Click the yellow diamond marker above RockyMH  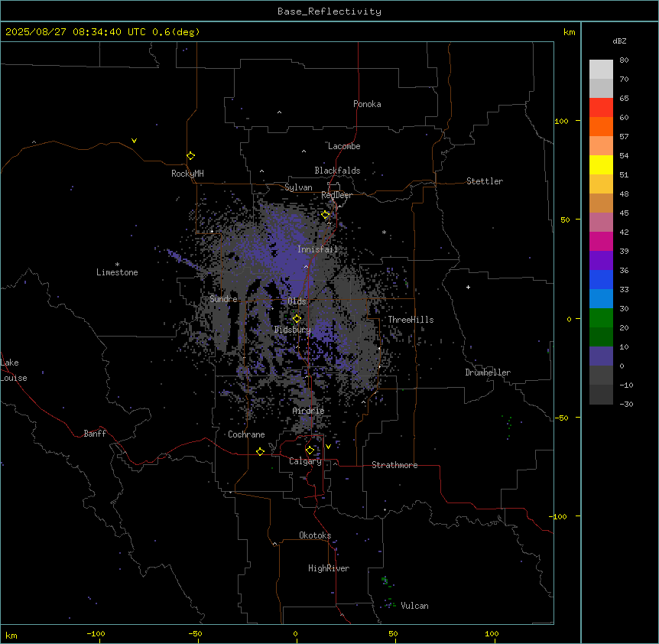point(190,156)
